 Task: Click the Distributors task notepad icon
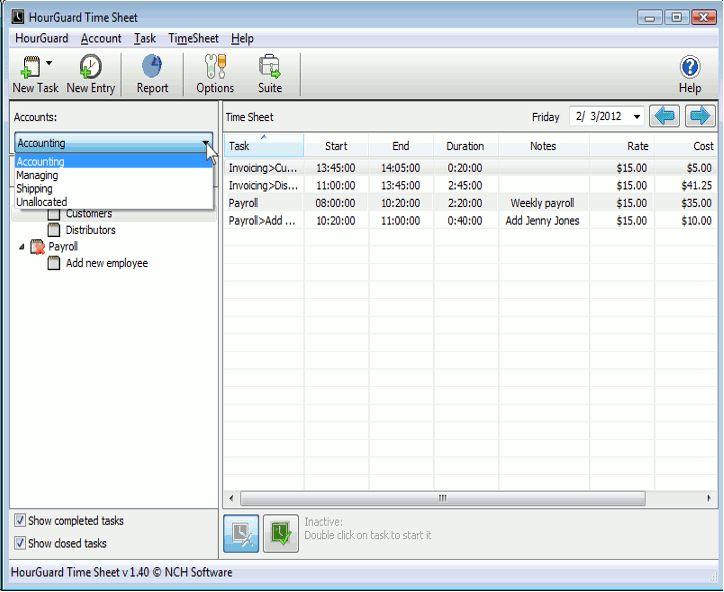pyautogui.click(x=54, y=230)
